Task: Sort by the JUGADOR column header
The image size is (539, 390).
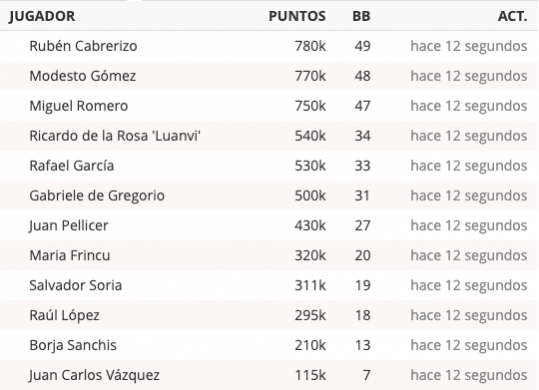Action: tap(42, 16)
